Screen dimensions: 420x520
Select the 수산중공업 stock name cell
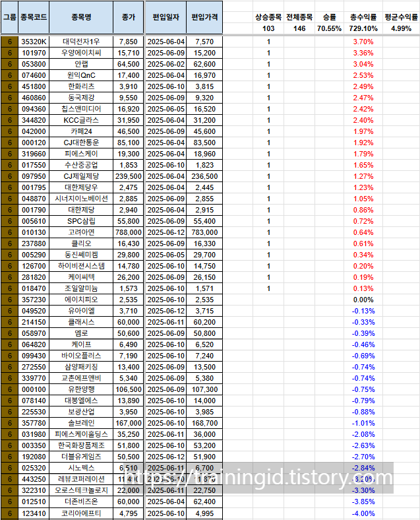point(81,165)
